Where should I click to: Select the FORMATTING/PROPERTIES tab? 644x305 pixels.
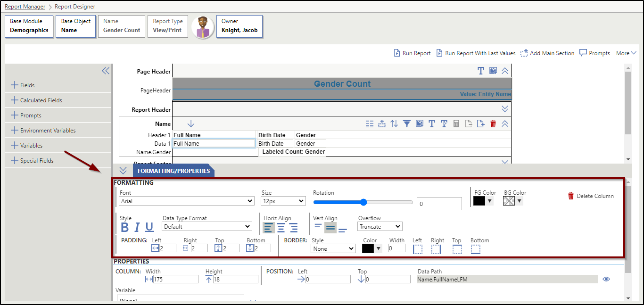tap(173, 171)
